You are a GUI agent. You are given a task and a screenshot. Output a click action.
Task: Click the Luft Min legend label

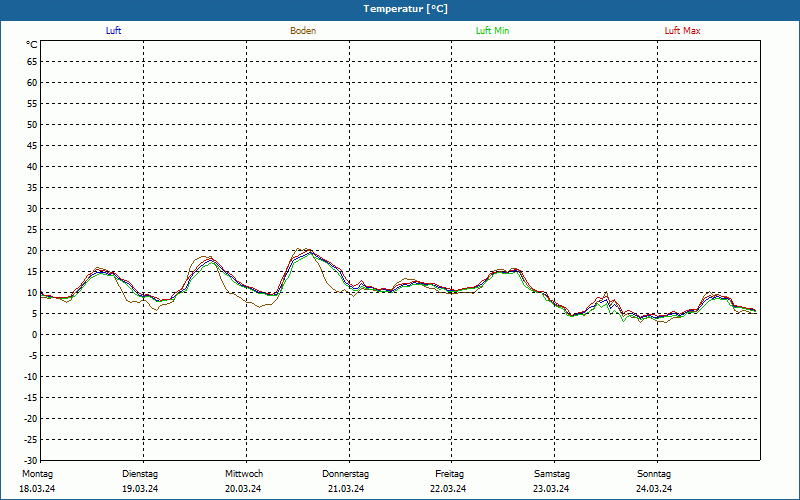(x=492, y=31)
